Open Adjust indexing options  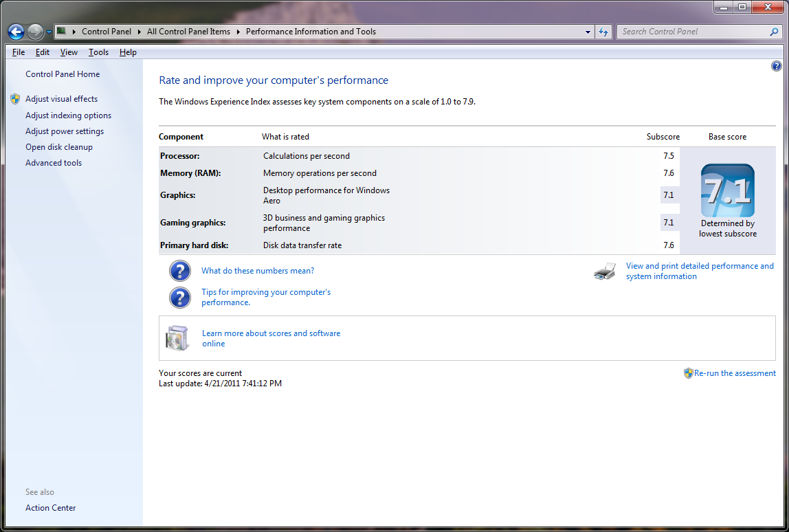[69, 115]
